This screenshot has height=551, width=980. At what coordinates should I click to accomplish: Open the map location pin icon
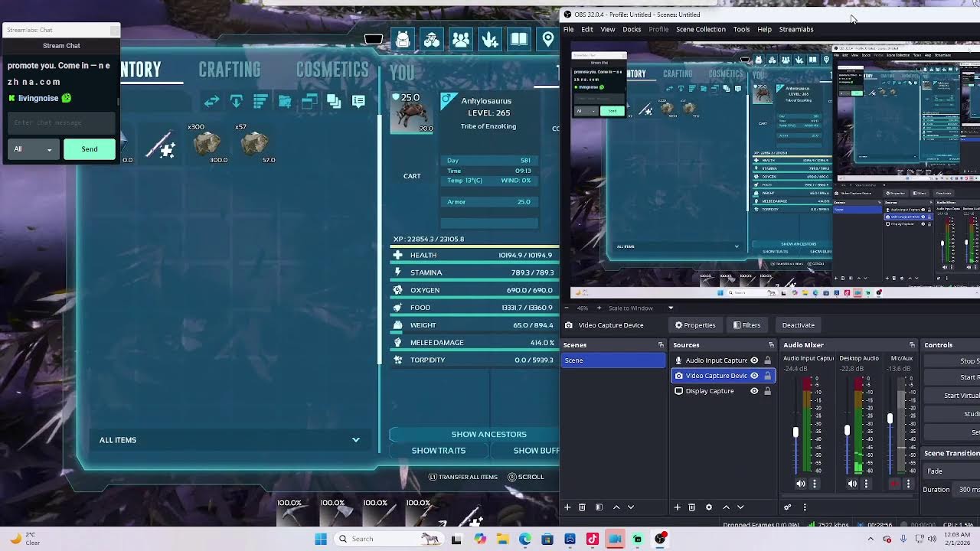coord(548,40)
